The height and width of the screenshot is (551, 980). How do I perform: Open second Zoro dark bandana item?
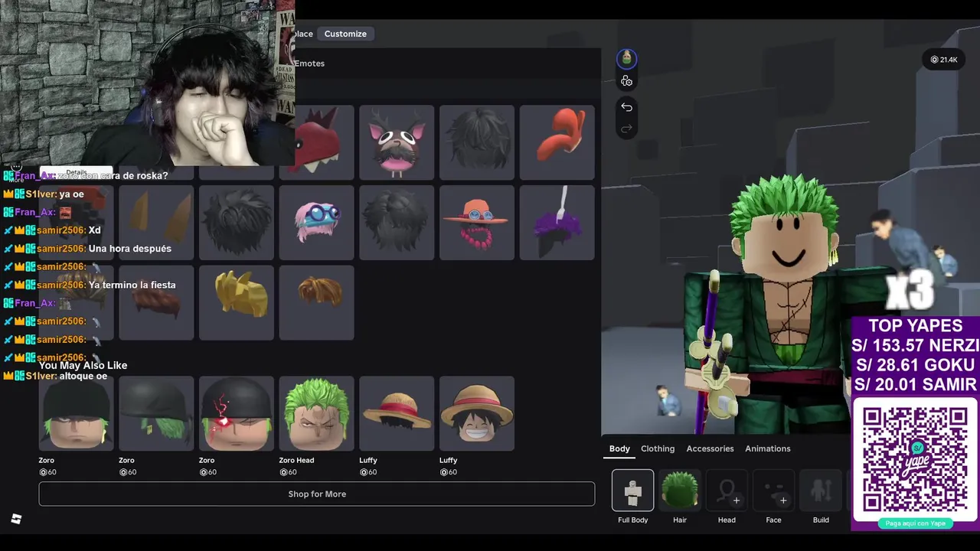pos(156,413)
